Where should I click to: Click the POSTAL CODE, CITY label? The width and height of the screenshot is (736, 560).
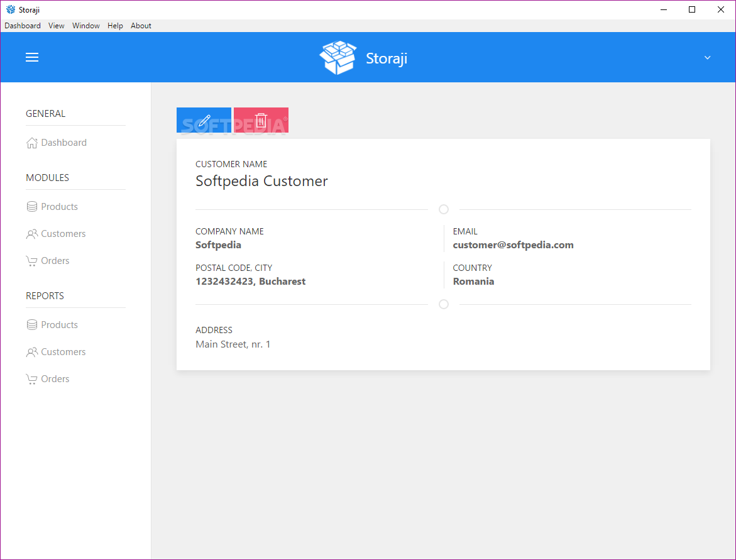coord(234,268)
